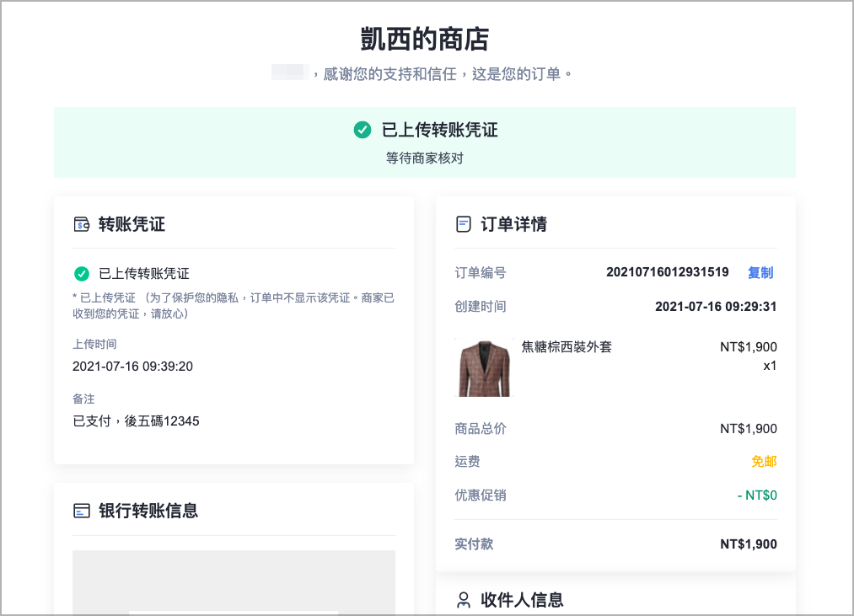The width and height of the screenshot is (854, 616).
Task: Click the 等待商家核对 status text
Action: 425,158
